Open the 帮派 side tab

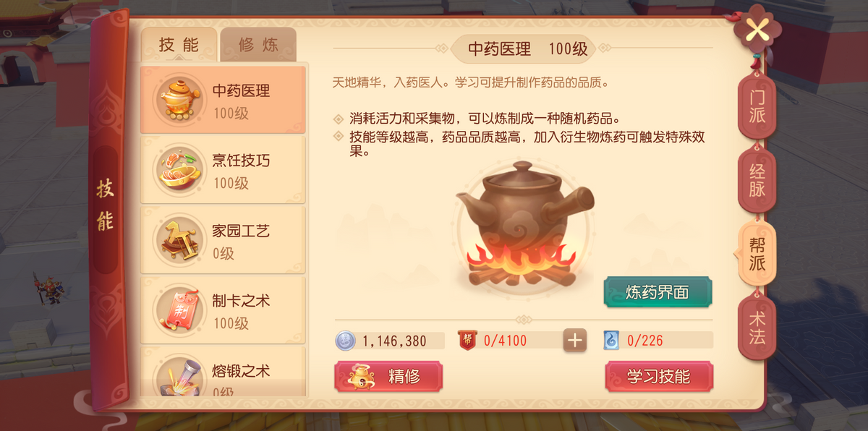pos(757,254)
